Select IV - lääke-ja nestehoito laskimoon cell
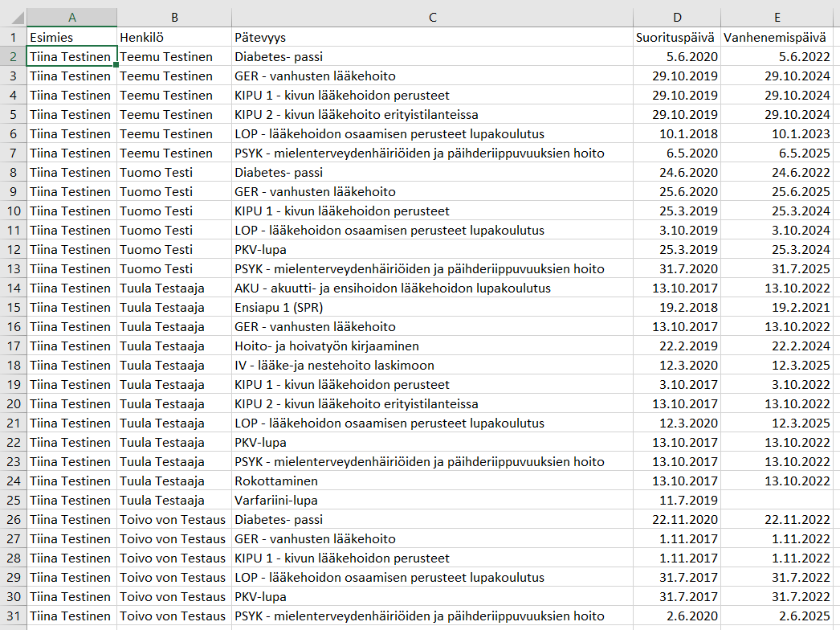The width and height of the screenshot is (840, 630). 432,365
